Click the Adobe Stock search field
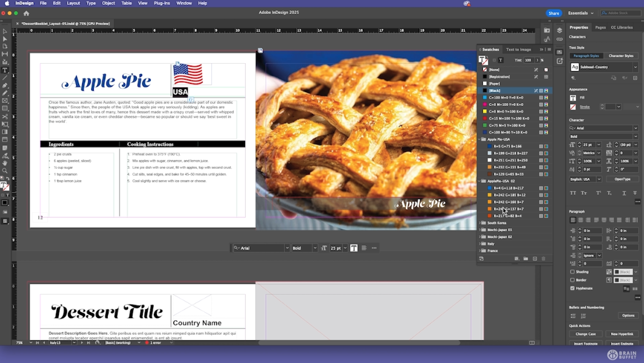 [x=621, y=13]
